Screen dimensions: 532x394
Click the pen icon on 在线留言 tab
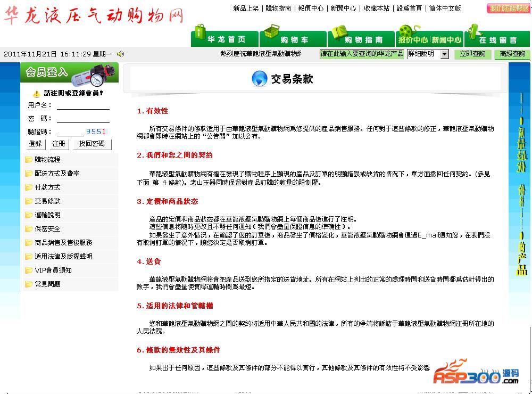point(473,31)
